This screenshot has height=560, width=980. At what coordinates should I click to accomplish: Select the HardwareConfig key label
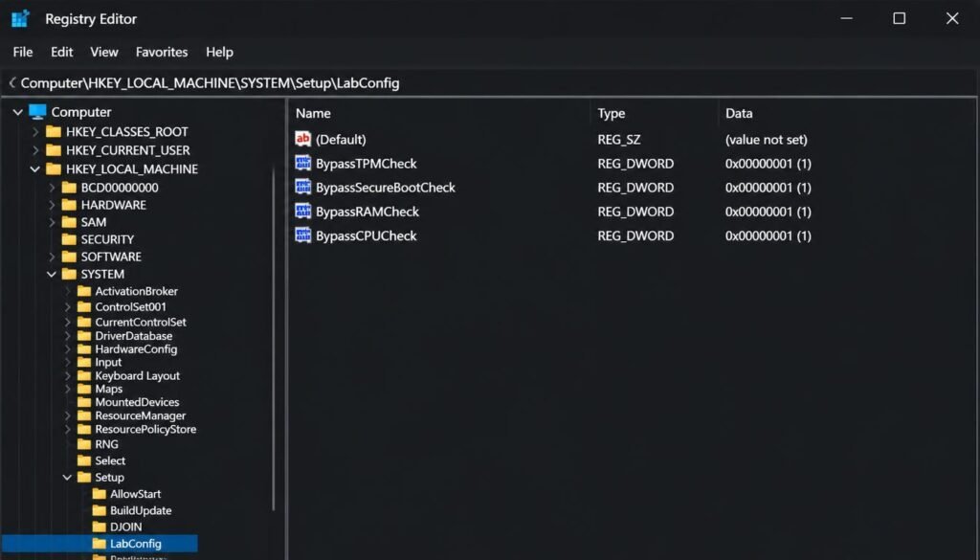pyautogui.click(x=136, y=349)
